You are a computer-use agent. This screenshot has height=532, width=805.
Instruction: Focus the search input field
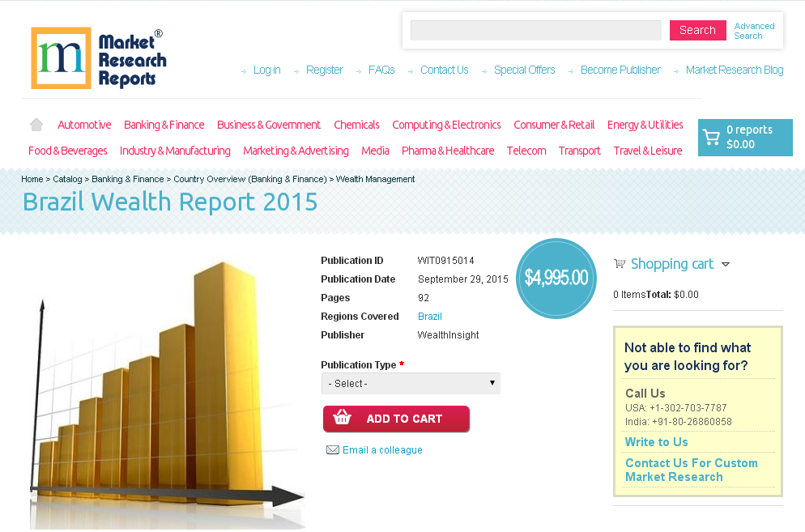[536, 30]
